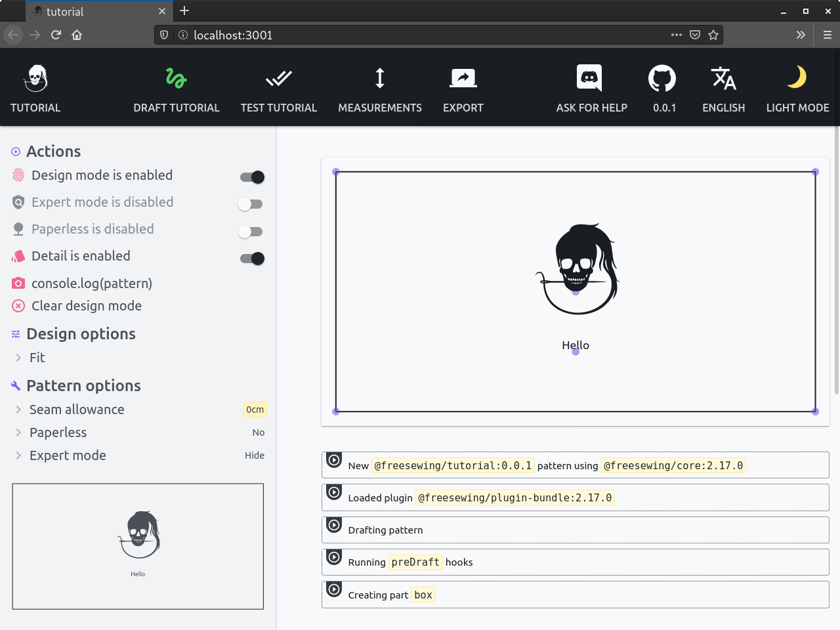Open the browser hamburger menu

827,35
